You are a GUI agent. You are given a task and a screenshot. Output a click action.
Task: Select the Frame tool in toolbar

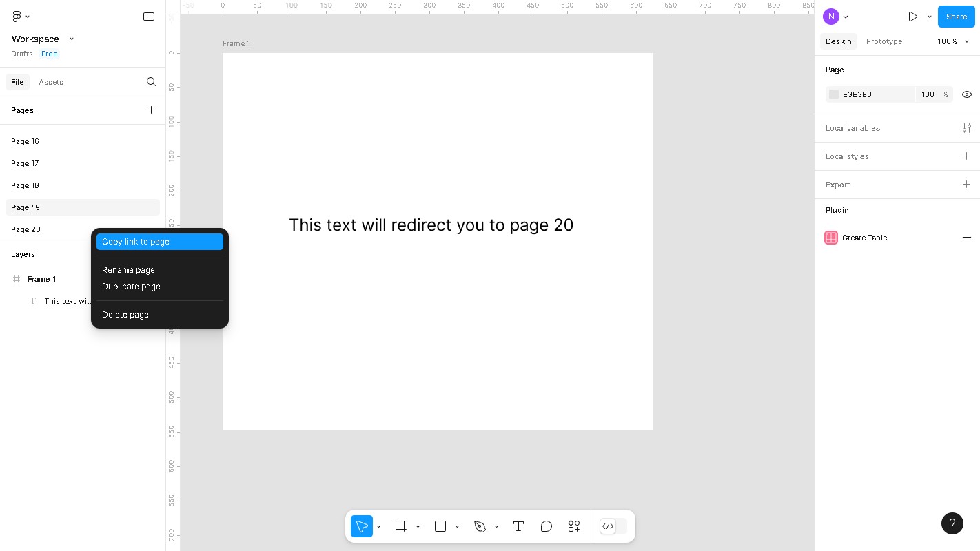tap(401, 526)
